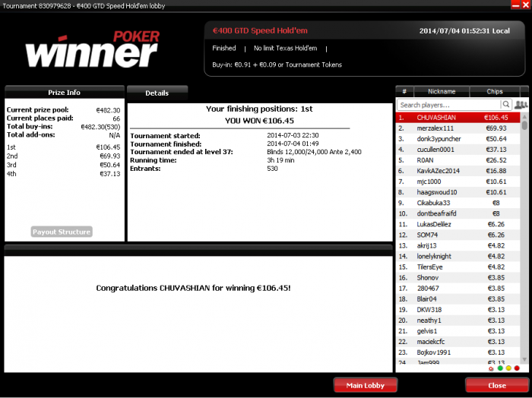The height and width of the screenshot is (398, 532).
Task: Click the Search players input field
Action: (x=448, y=105)
